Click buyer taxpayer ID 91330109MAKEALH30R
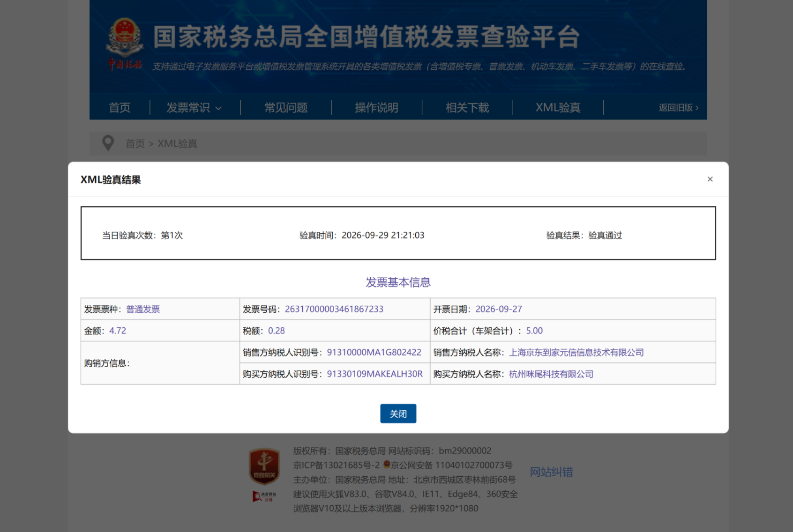This screenshot has width=793, height=532. (x=375, y=374)
